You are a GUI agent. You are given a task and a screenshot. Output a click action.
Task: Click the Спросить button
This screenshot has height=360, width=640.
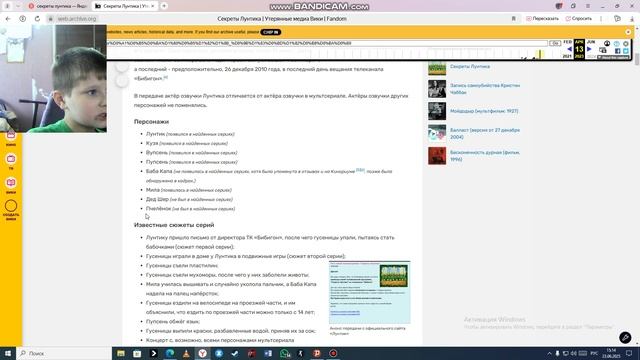point(578,19)
